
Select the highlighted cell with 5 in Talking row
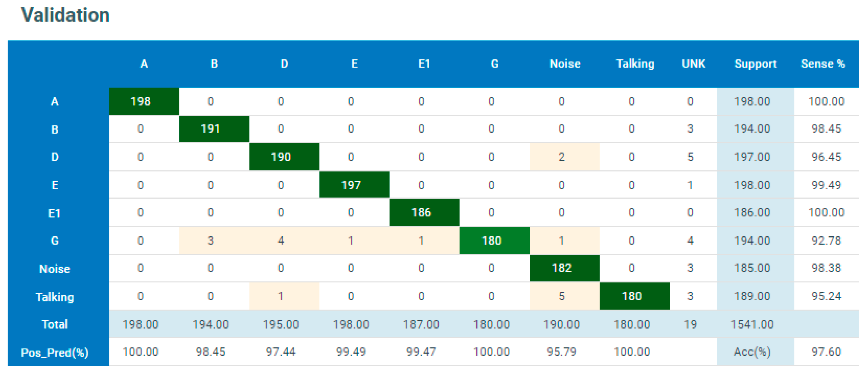pos(564,296)
